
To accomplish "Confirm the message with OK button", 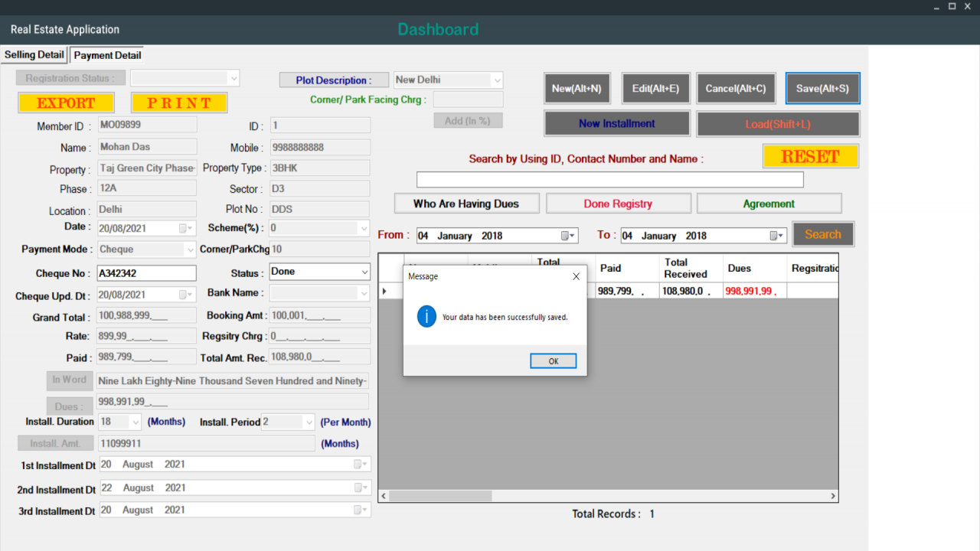I will point(554,361).
